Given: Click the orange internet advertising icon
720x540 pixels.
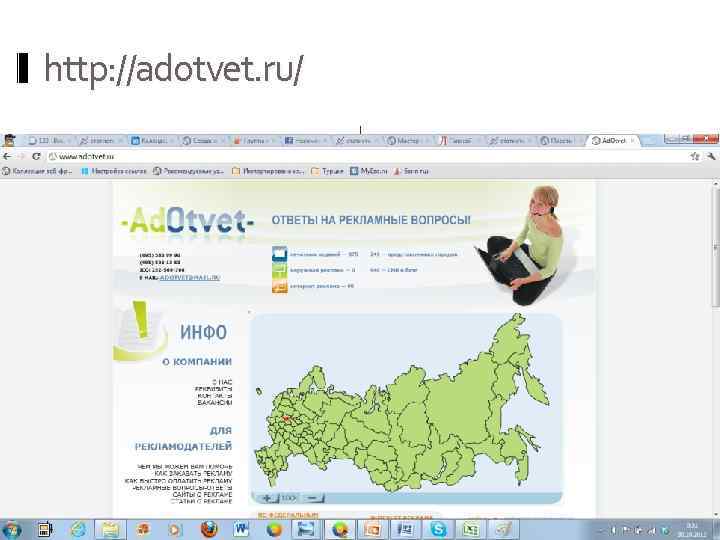Looking at the screenshot, I should click(x=280, y=286).
